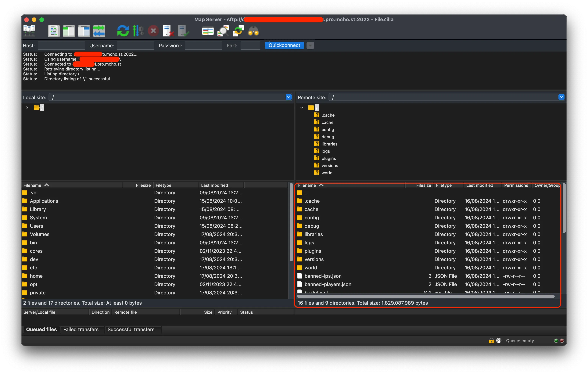The height and width of the screenshot is (374, 588).
Task: Go to parent directory in remote list
Action: point(428,193)
